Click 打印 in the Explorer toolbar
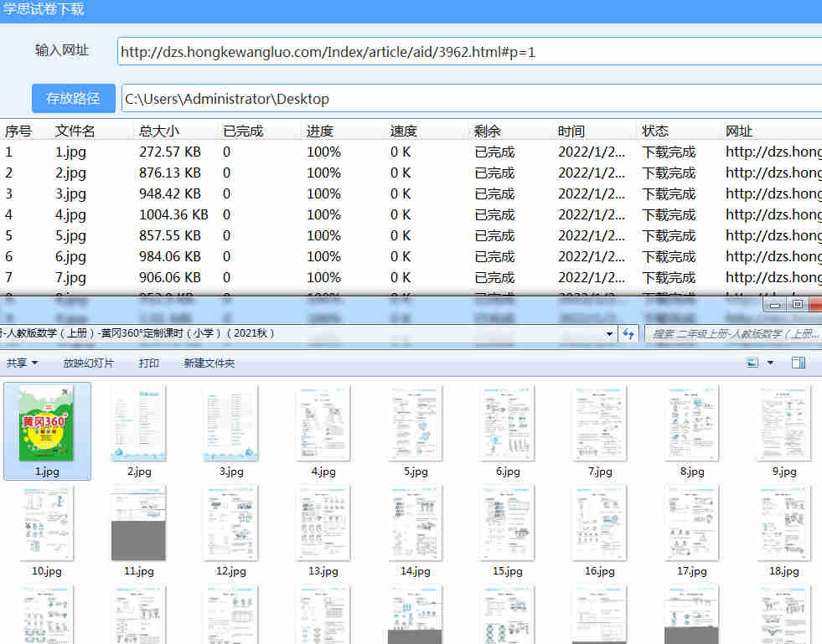 (x=149, y=363)
